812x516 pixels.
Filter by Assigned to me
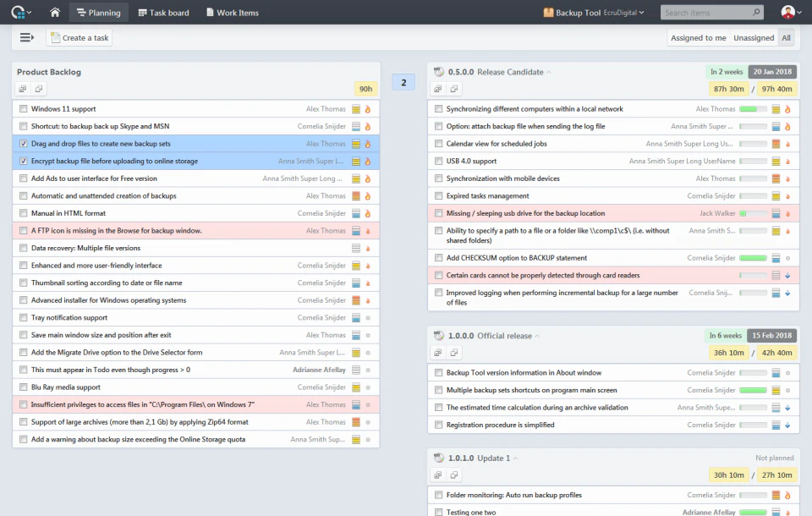pos(698,38)
